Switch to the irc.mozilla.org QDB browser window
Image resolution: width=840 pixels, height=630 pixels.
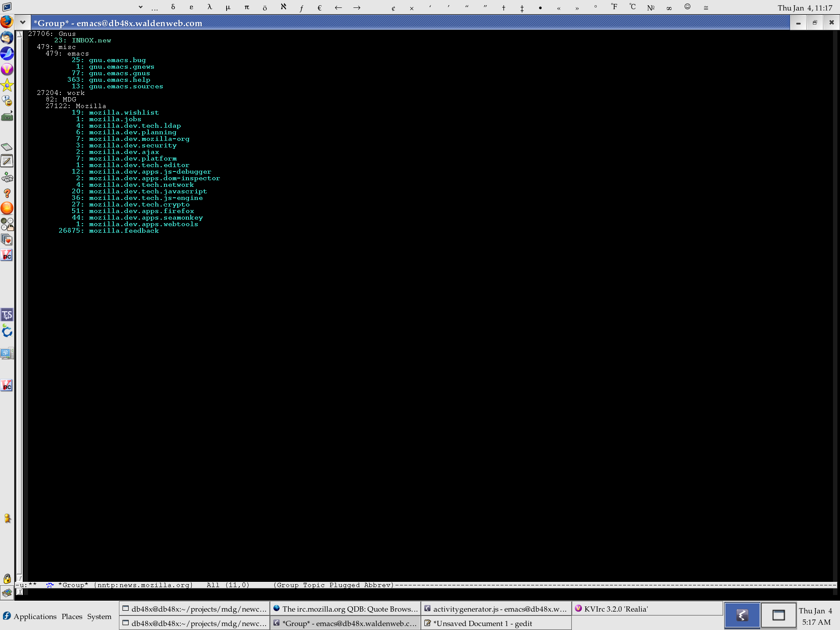(345, 609)
